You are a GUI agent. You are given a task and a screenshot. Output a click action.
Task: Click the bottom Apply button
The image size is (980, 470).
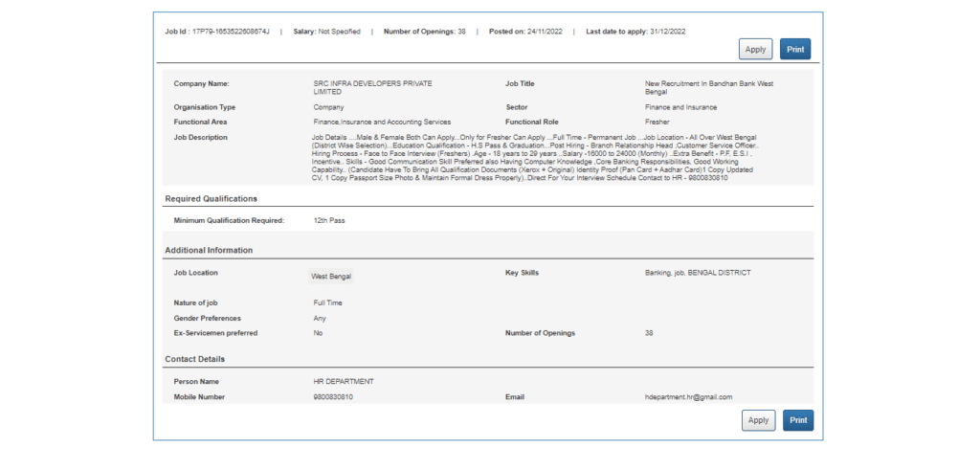tap(758, 420)
